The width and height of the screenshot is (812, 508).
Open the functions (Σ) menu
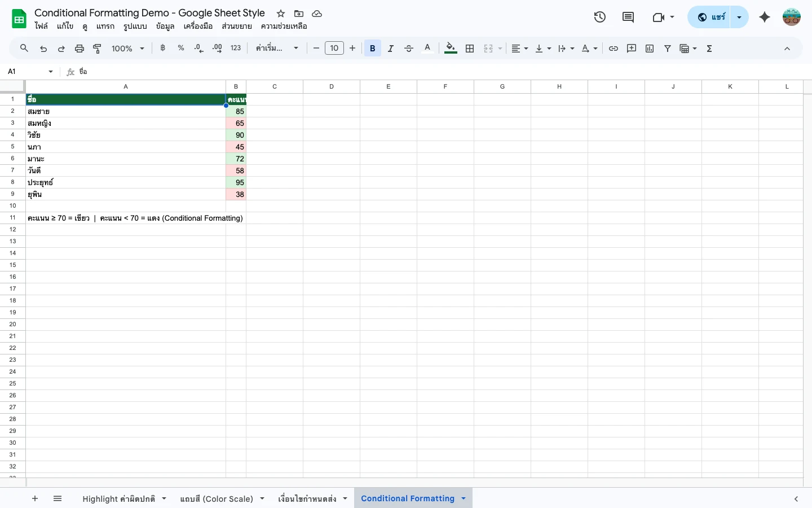(x=709, y=48)
